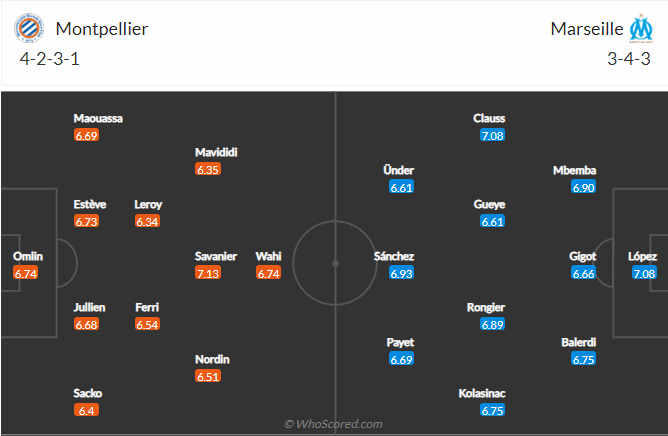This screenshot has width=668, height=436.
Task: Click Rongier's player name
Action: 486,308
